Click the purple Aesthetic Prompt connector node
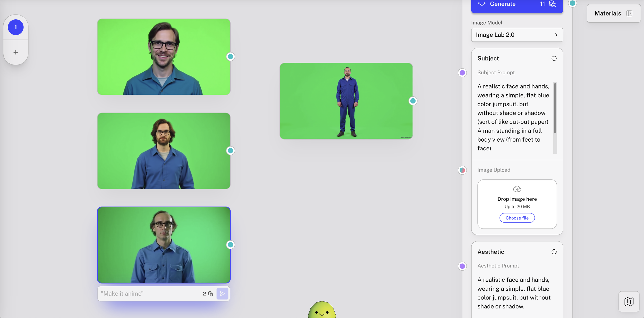The height and width of the screenshot is (318, 644). pyautogui.click(x=462, y=266)
